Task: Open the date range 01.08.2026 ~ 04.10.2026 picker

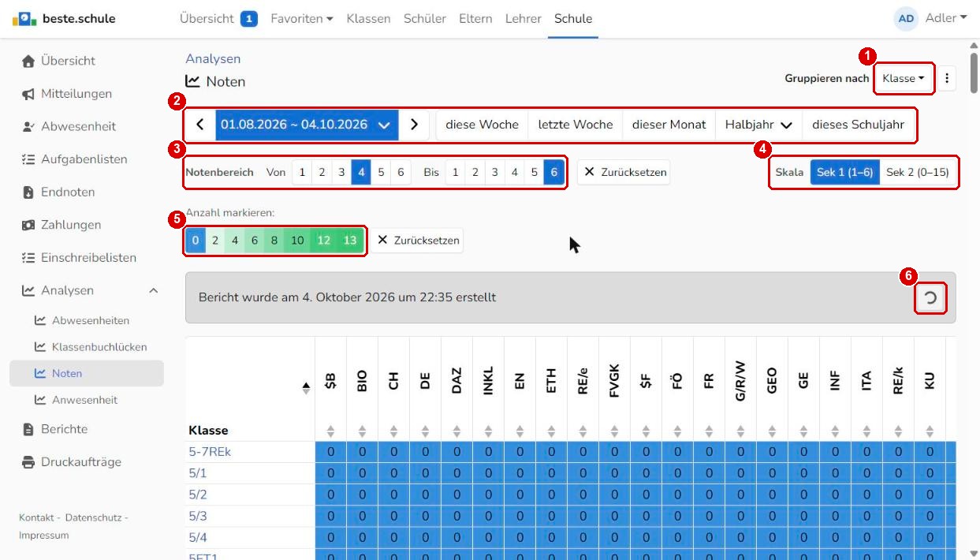Action: point(307,125)
